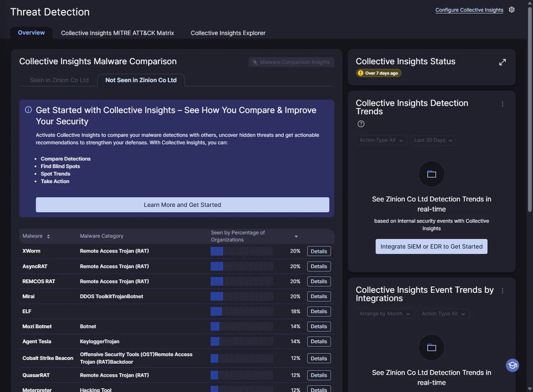This screenshot has height=392, width=533.
Task: Click Agent Tesla's 14% value
Action: click(x=296, y=341)
